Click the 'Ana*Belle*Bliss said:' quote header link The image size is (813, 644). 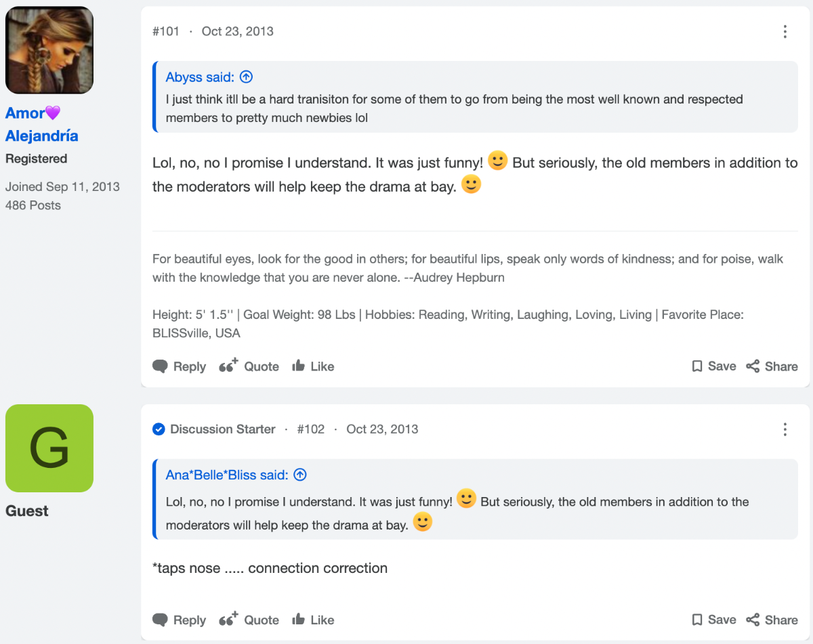(228, 475)
